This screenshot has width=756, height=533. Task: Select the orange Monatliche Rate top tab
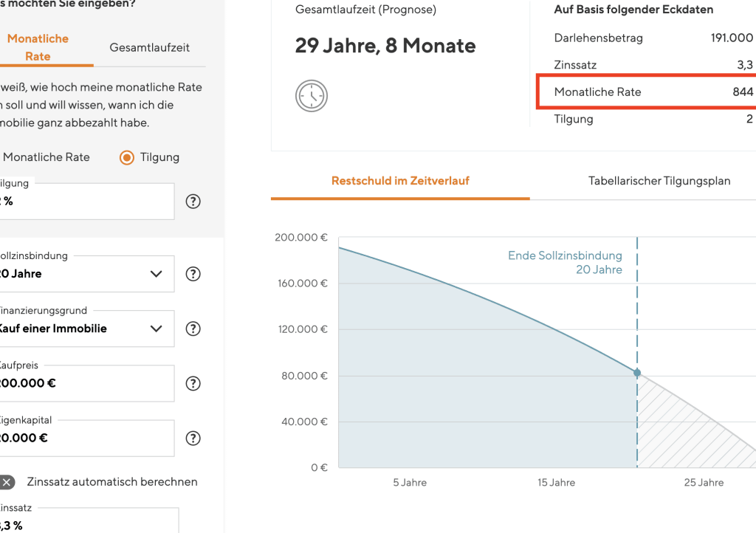tap(38, 47)
